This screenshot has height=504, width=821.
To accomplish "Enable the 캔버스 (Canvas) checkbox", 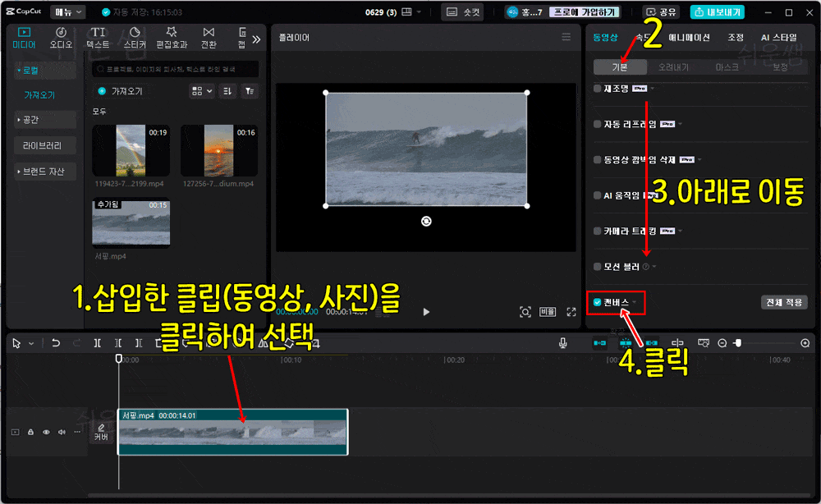I will click(x=599, y=302).
